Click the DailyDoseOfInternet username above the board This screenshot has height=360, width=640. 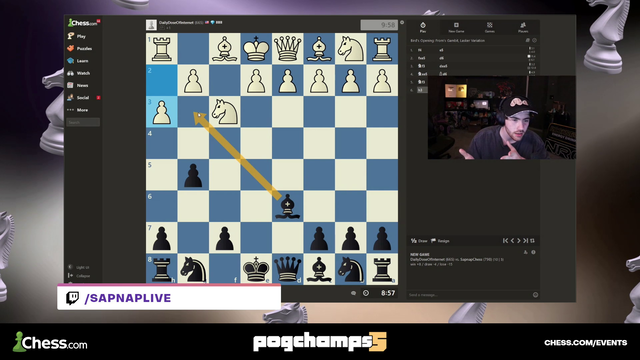click(176, 22)
